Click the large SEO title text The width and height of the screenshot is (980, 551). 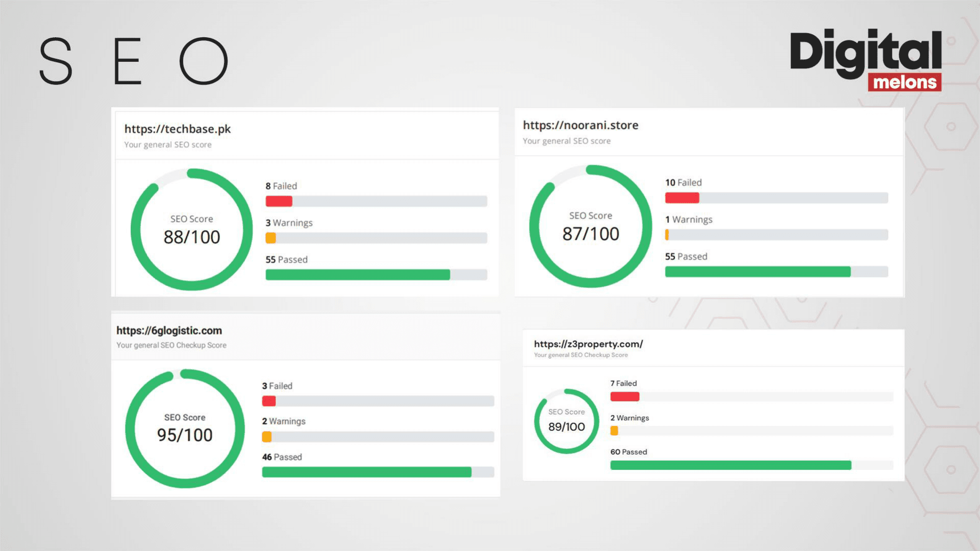click(x=134, y=61)
